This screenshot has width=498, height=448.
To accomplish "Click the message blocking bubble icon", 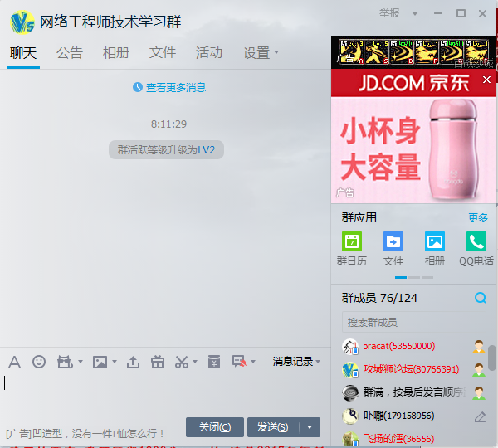I will [240, 362].
